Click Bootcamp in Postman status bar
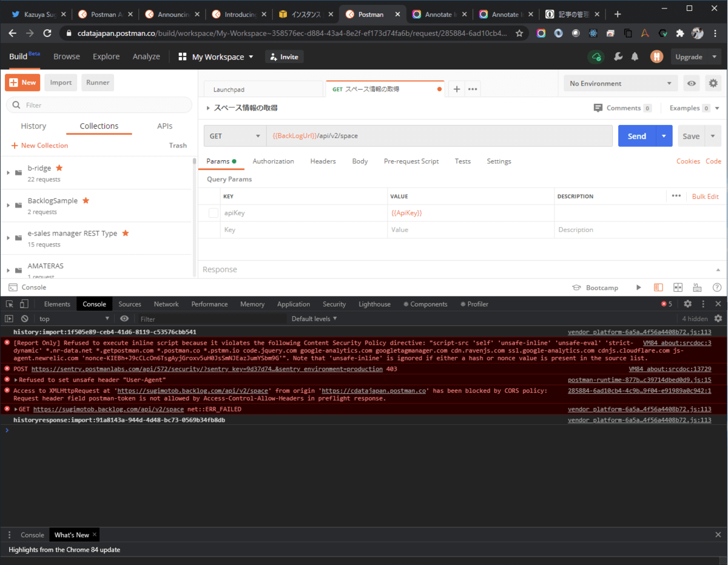 (x=596, y=288)
